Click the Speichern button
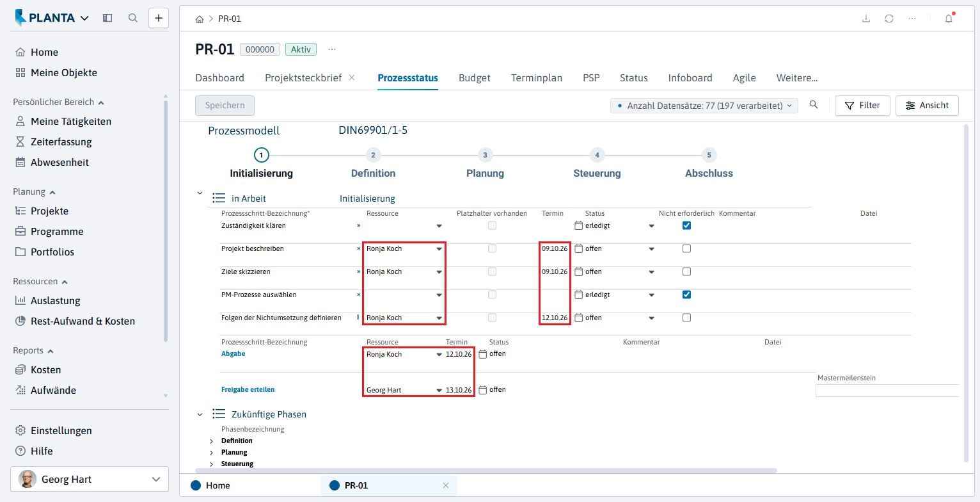Screen dimensions: 980x502 (225, 106)
